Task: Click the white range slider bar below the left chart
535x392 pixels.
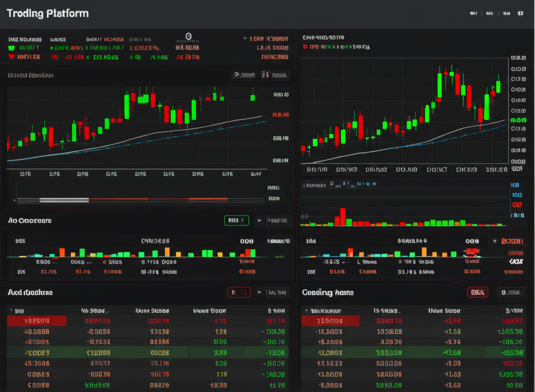Action: tap(64, 200)
